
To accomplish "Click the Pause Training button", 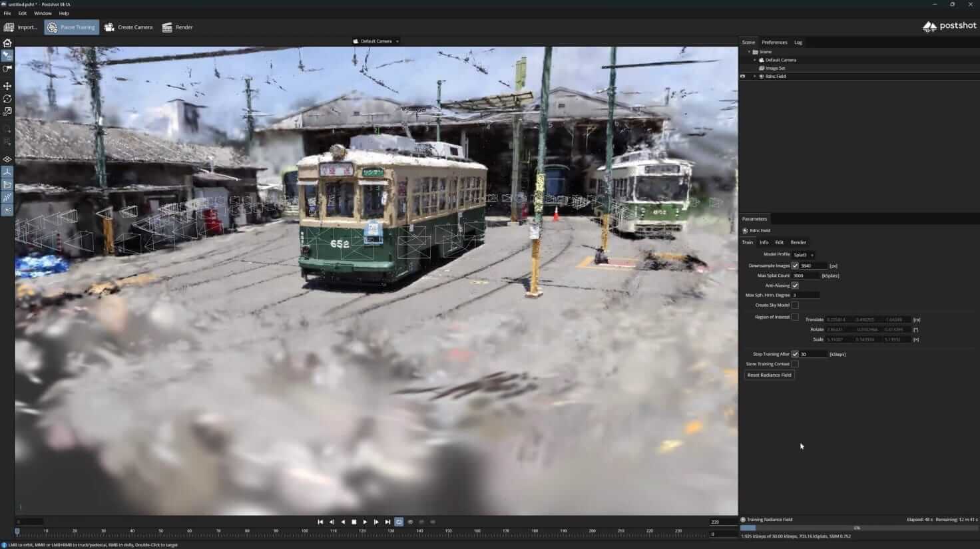I will [71, 27].
